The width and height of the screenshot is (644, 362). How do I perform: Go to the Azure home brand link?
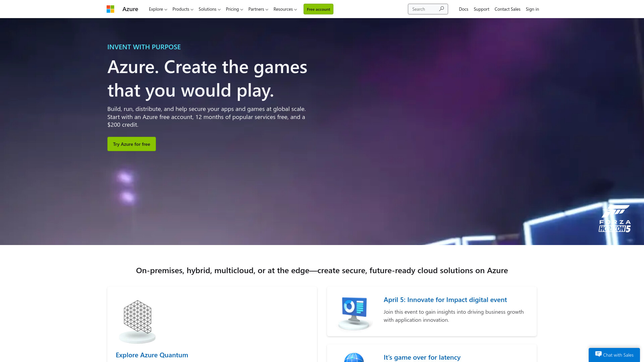(x=130, y=9)
